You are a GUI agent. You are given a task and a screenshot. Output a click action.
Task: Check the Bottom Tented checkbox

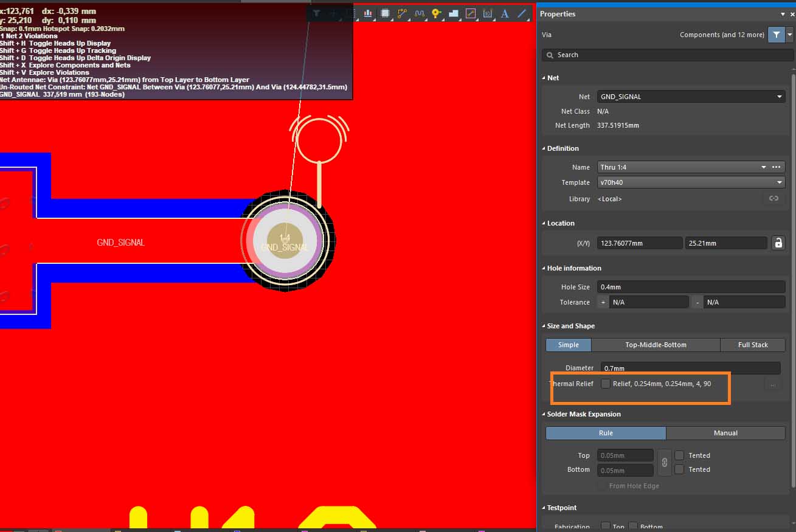[x=679, y=469]
